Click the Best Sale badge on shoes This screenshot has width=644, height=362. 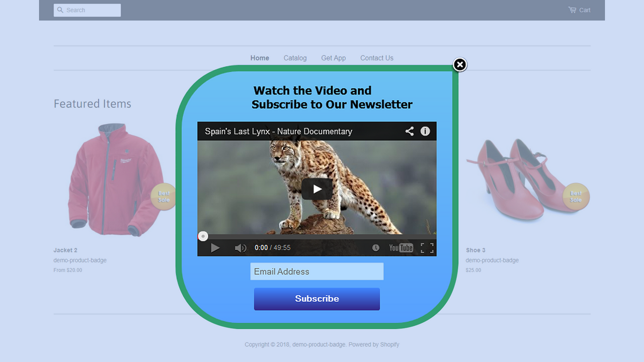pyautogui.click(x=576, y=197)
